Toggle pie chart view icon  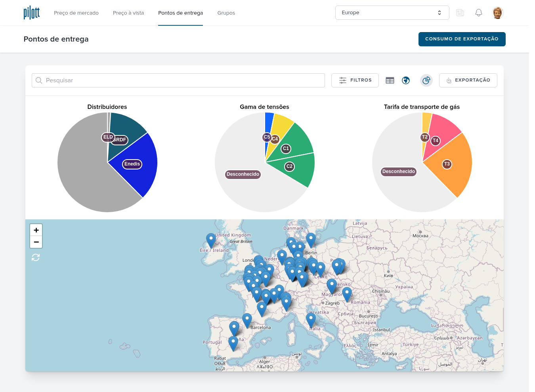click(426, 80)
